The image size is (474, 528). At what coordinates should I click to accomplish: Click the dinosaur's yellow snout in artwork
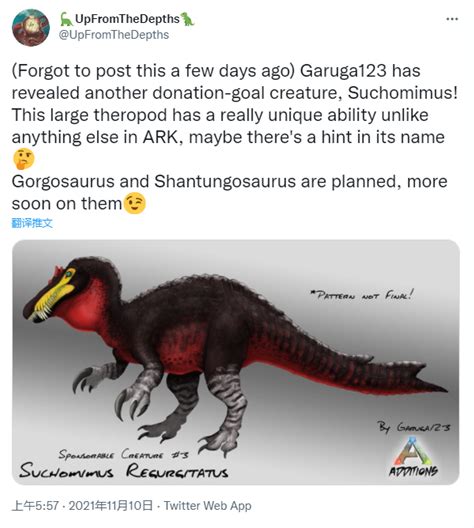(56, 296)
